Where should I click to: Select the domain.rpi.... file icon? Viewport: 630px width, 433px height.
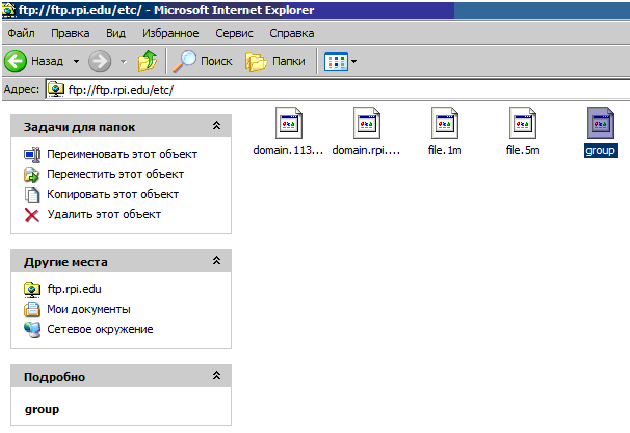pyautogui.click(x=366, y=123)
